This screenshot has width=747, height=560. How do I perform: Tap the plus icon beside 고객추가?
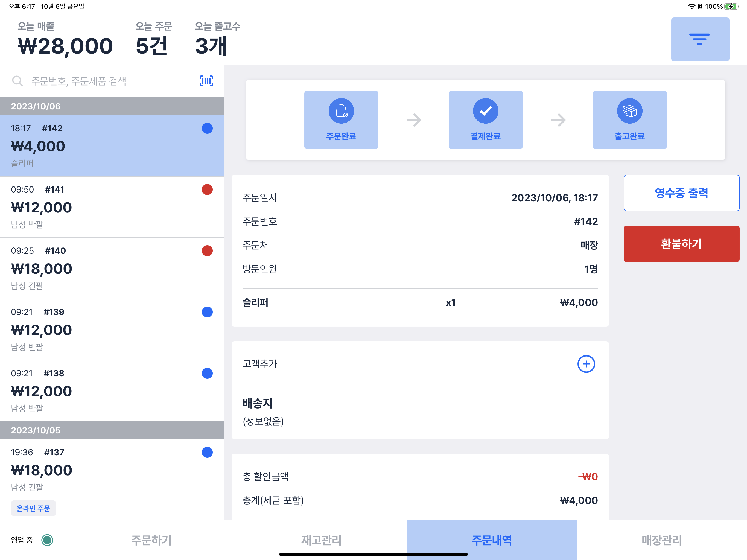(586, 364)
